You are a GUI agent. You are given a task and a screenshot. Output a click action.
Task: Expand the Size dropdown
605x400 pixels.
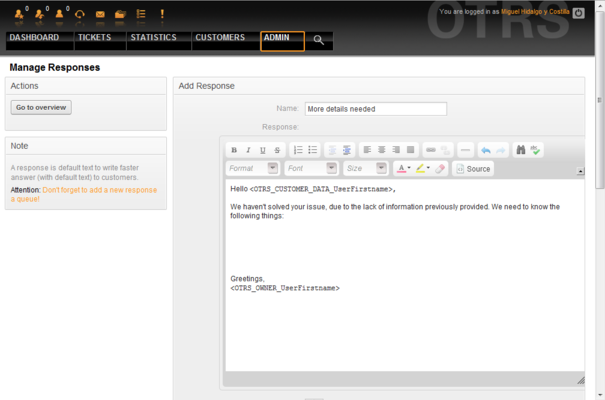point(365,169)
